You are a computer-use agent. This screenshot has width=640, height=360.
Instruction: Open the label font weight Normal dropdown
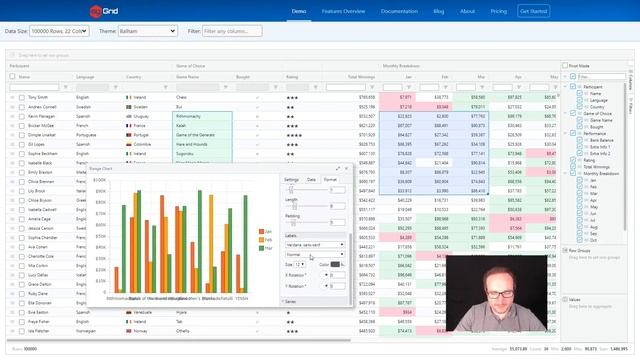pos(315,254)
